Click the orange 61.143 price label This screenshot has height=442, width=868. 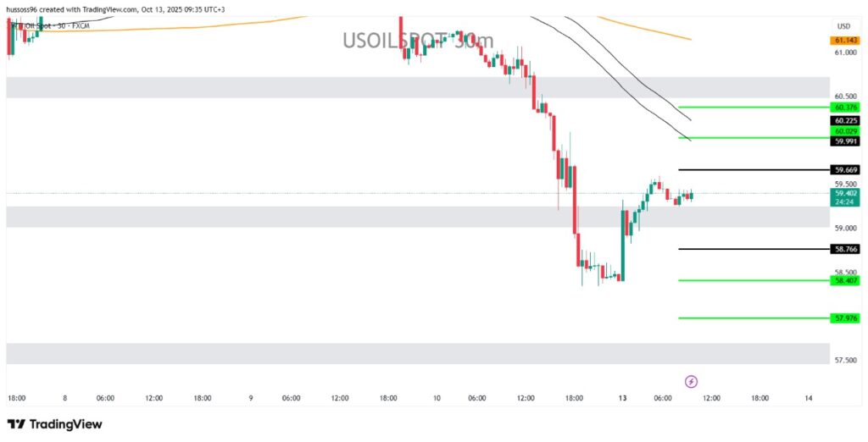coord(845,40)
